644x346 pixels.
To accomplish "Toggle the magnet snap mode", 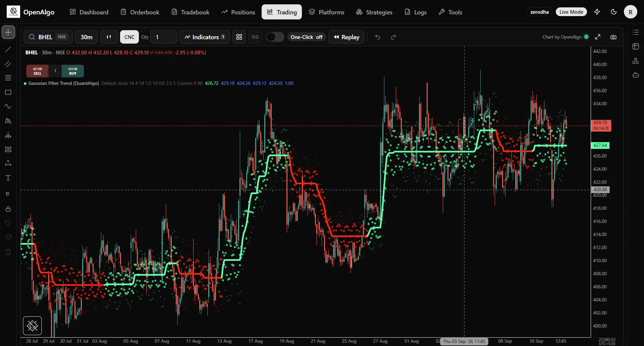I will click(x=8, y=194).
